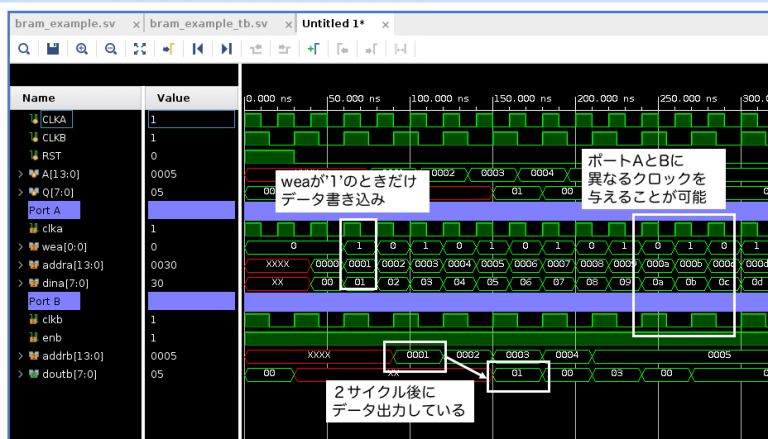Expand the wea[0:0] signal
Screen dimensions: 768x439
[x=21, y=246]
